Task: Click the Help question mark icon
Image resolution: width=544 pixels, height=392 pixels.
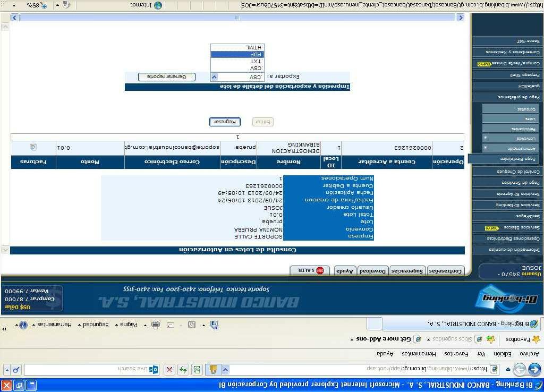Action: [23, 325]
